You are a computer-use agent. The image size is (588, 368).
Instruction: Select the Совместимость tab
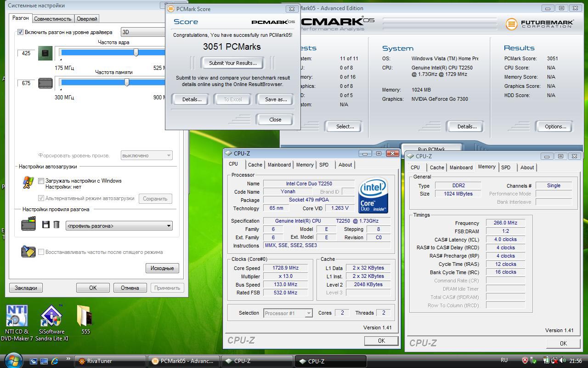coord(53,19)
